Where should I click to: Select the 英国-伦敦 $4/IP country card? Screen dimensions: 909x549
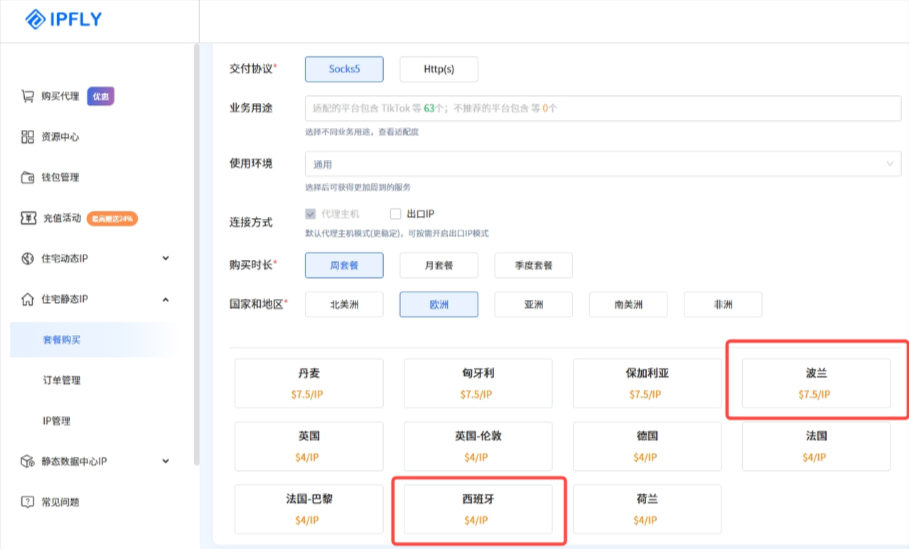point(478,446)
